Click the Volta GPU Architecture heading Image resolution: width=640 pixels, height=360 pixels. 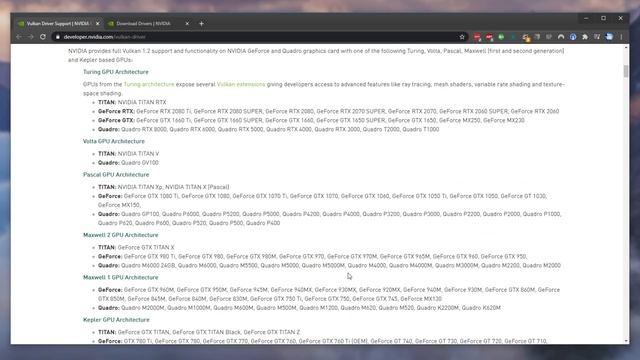coord(114,141)
